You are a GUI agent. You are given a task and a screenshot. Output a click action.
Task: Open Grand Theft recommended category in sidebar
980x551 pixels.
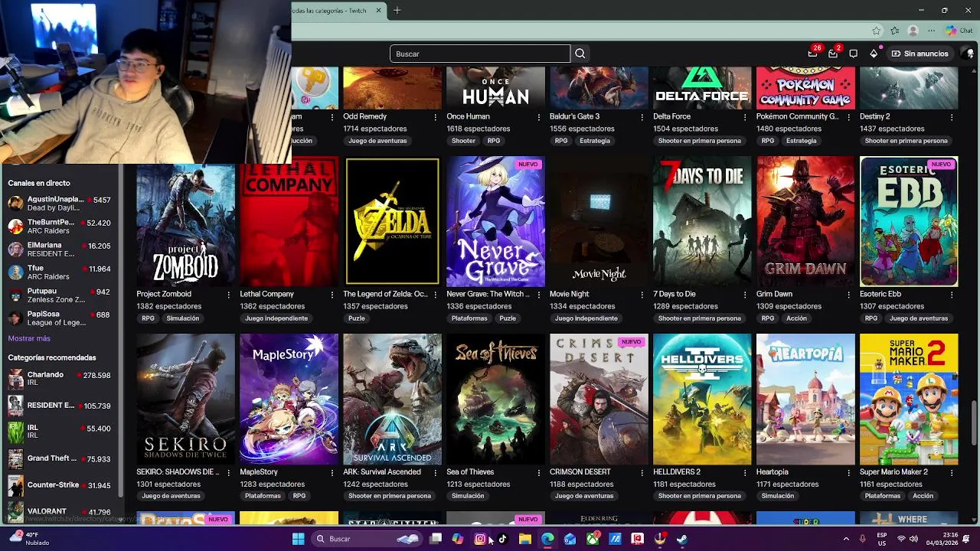60,458
